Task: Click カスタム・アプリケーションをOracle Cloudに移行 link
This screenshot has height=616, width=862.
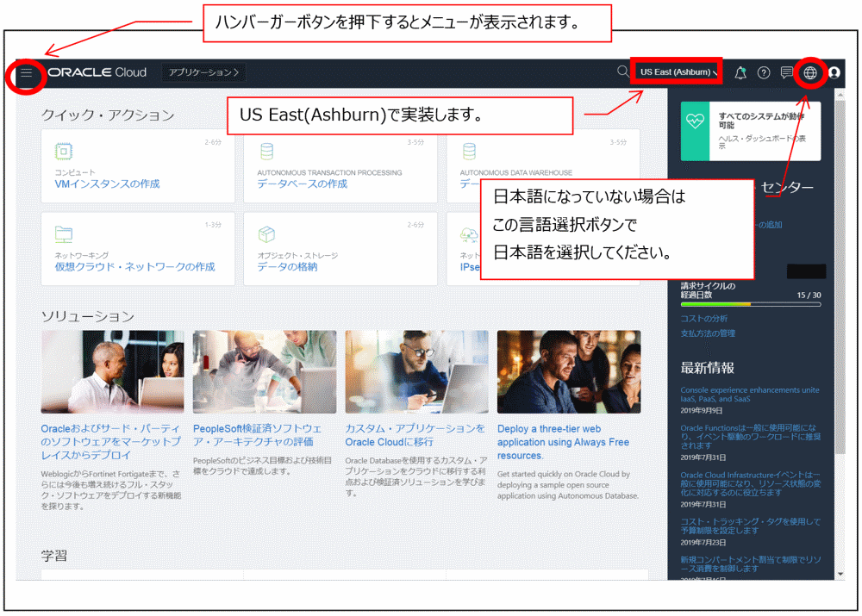Action: pyautogui.click(x=415, y=435)
